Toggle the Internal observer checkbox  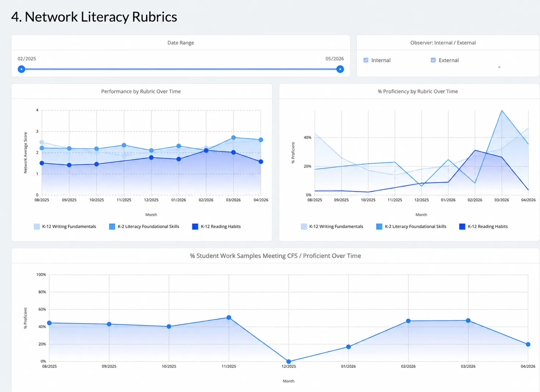[366, 60]
